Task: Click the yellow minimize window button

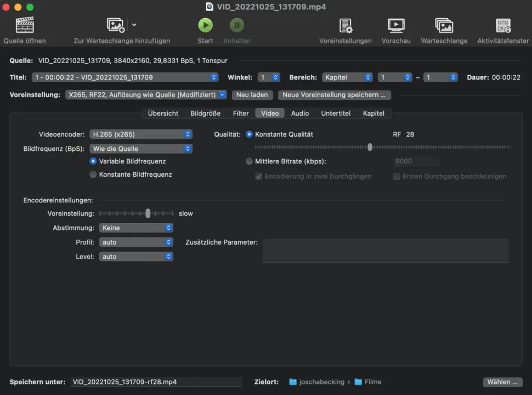Action: pos(18,7)
